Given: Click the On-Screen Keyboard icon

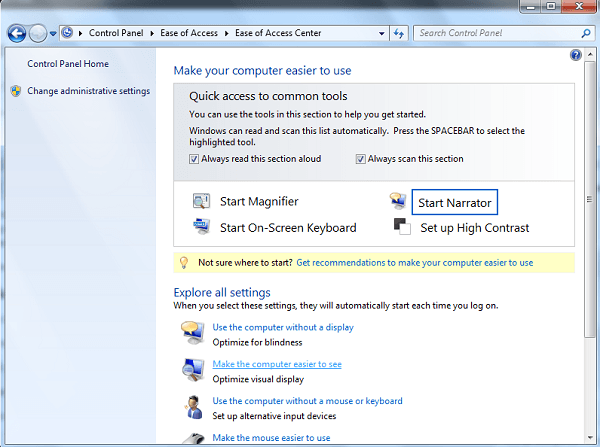Looking at the screenshot, I should coord(201,226).
